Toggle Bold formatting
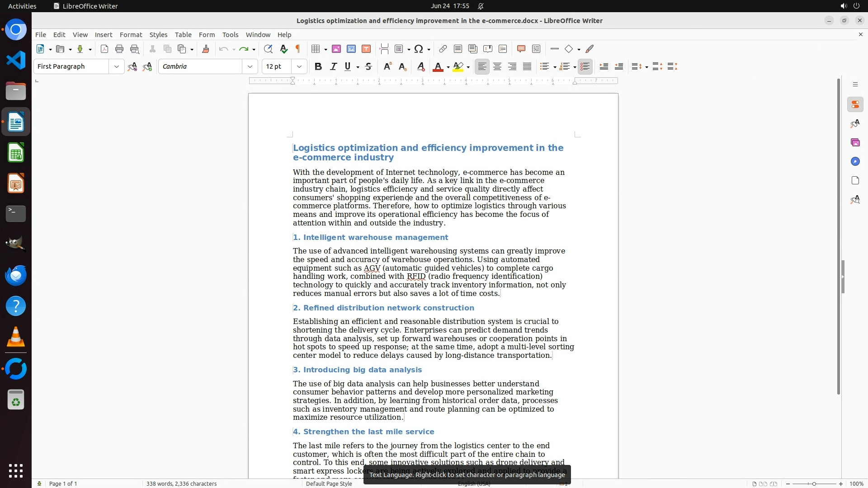This screenshot has height=488, width=868. [318, 66]
